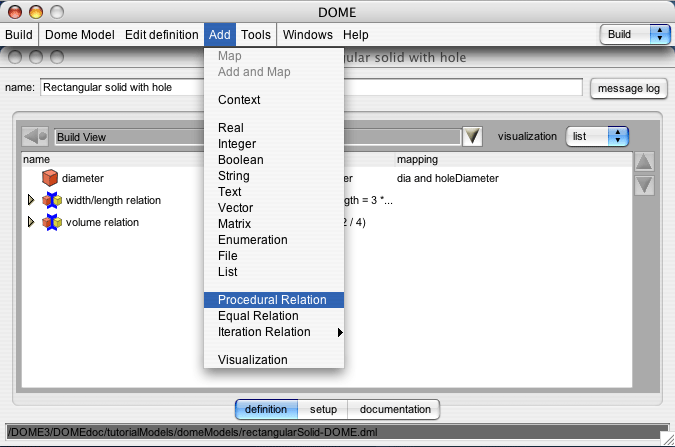
Task: Expand the volume relation row
Action: (x=31, y=222)
